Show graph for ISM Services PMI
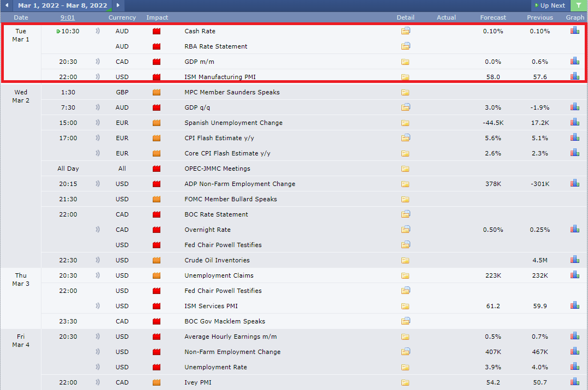Screen dimensions: 588x390 (575, 305)
